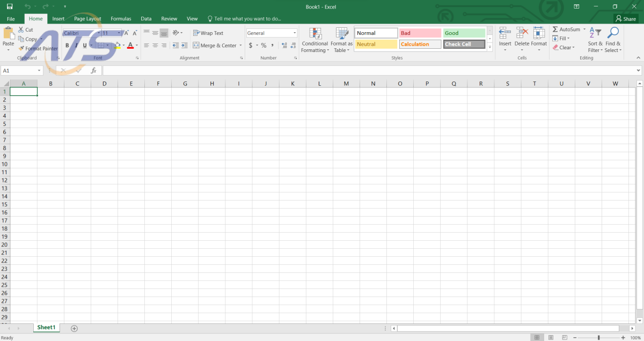Open Ribbon Display Options in the title bar
The image size is (644, 341).
point(576,6)
